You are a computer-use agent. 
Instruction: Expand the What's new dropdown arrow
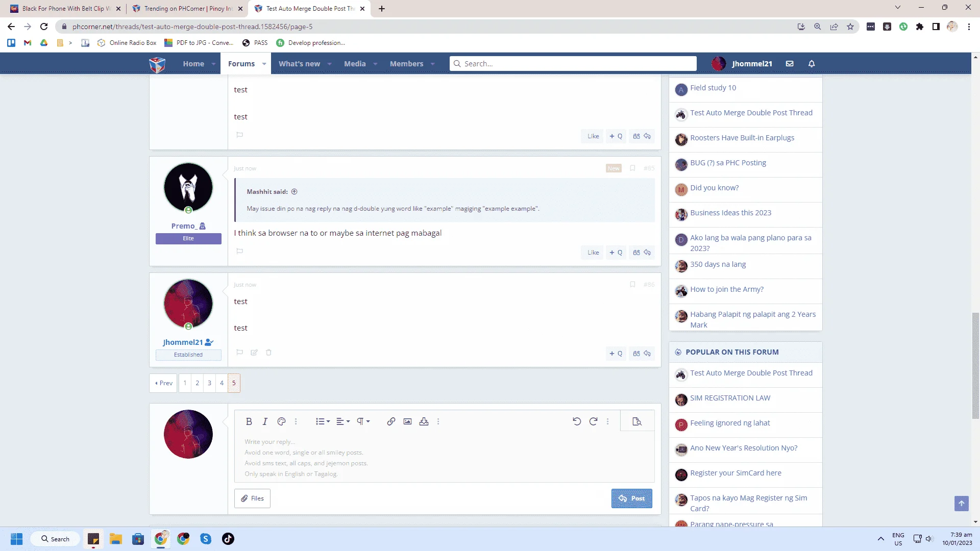tap(329, 64)
